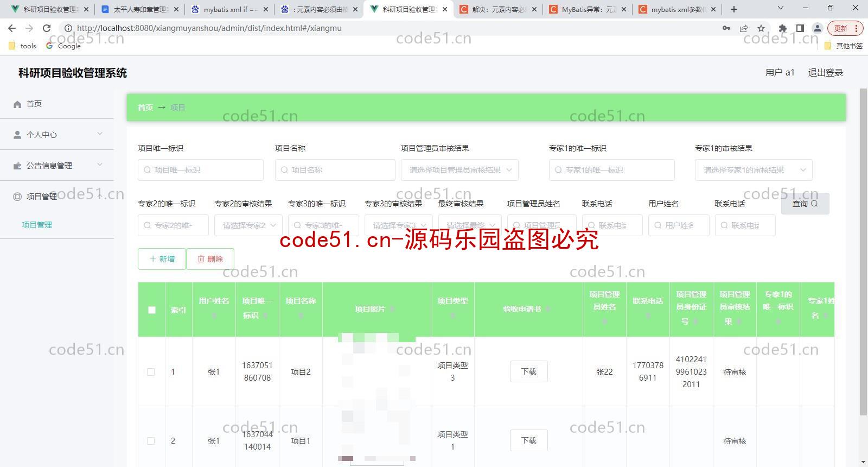Reload the current page
Screen dimensions: 868x467
coord(47,28)
